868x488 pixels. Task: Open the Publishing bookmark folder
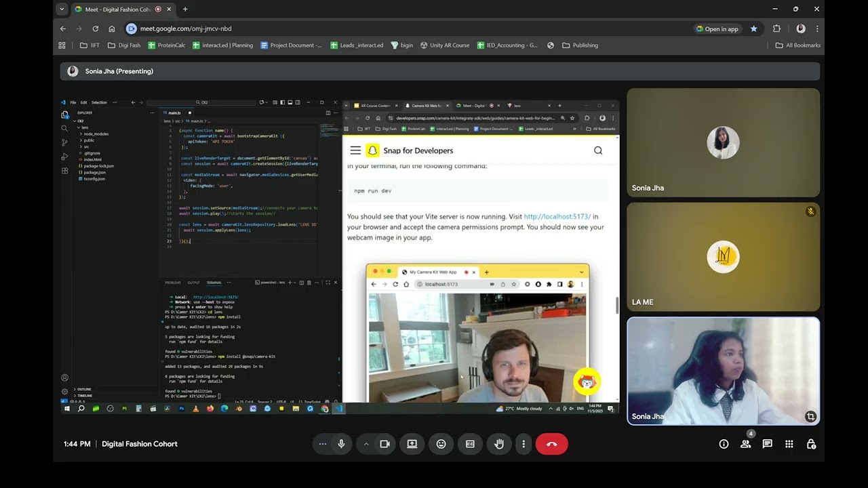click(580, 45)
